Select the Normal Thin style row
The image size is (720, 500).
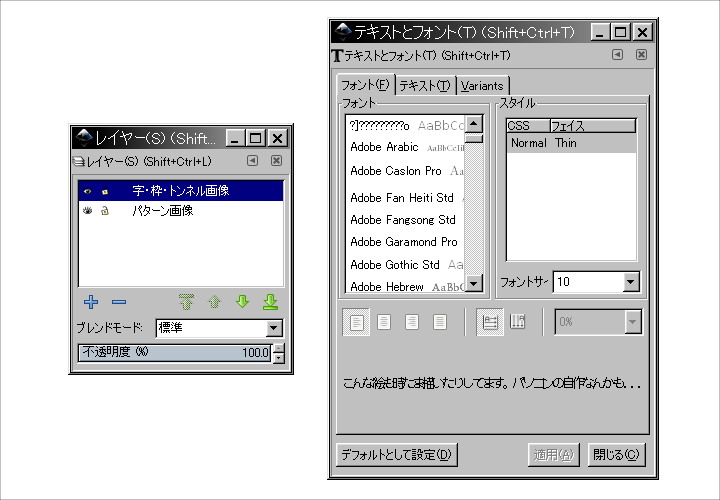click(571, 143)
